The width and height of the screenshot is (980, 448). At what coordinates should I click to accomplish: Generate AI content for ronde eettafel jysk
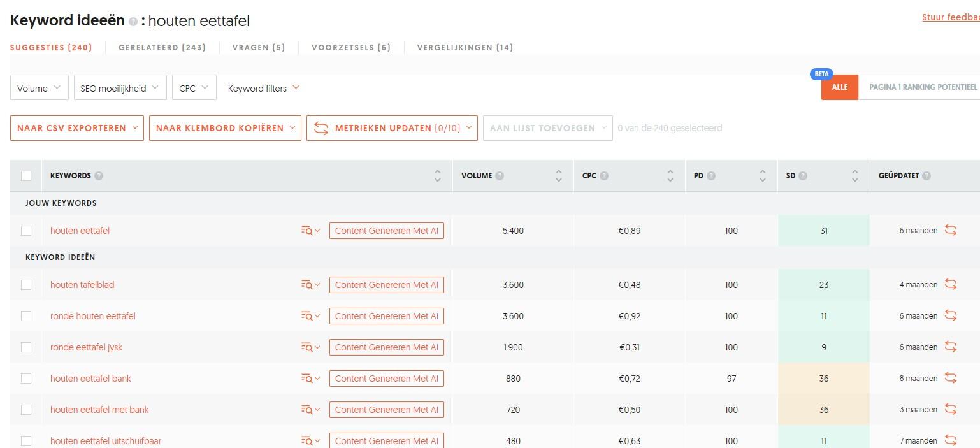(x=387, y=347)
